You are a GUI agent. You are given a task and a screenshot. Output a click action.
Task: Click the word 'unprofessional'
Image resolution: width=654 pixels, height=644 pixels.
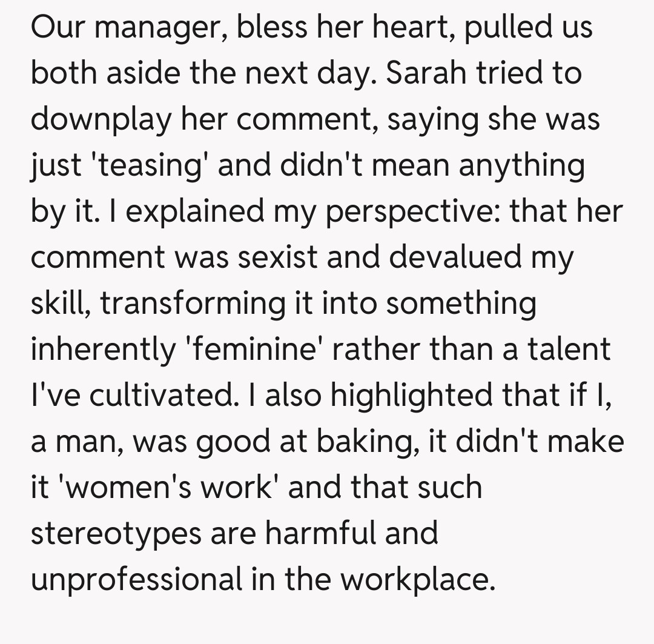click(x=136, y=580)
